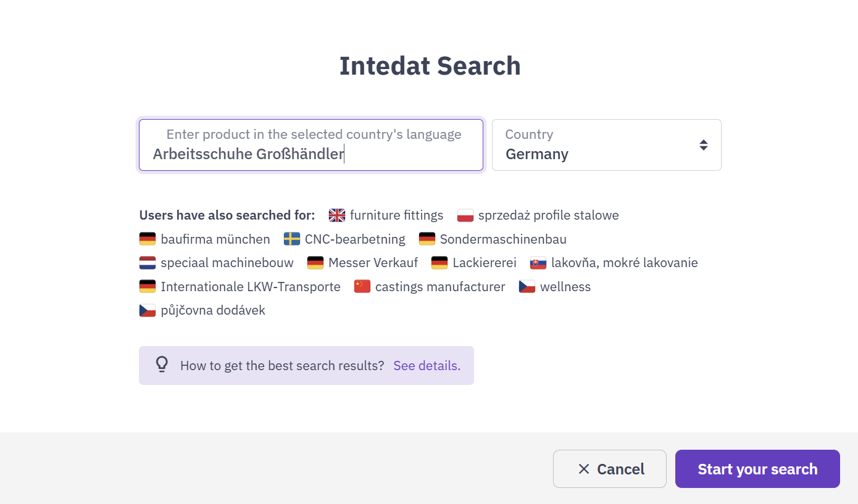The width and height of the screenshot is (858, 504).
Task: Click the Dutch flag next to speciaal machinebouw
Action: tap(148, 263)
